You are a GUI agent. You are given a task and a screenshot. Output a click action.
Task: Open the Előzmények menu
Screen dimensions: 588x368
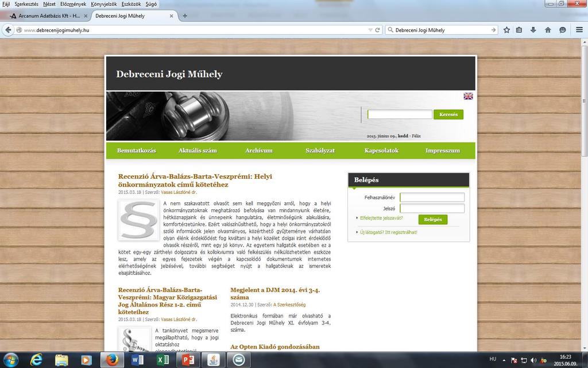coord(73,4)
